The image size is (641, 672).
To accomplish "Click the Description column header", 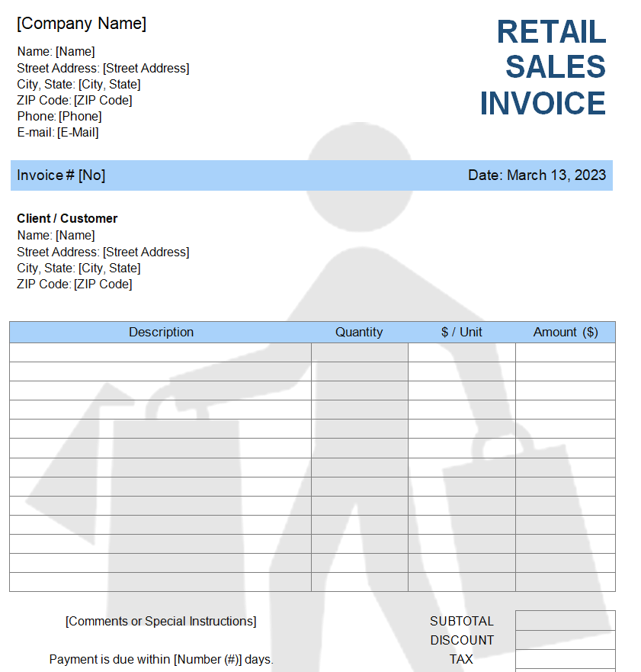I will point(161,332).
